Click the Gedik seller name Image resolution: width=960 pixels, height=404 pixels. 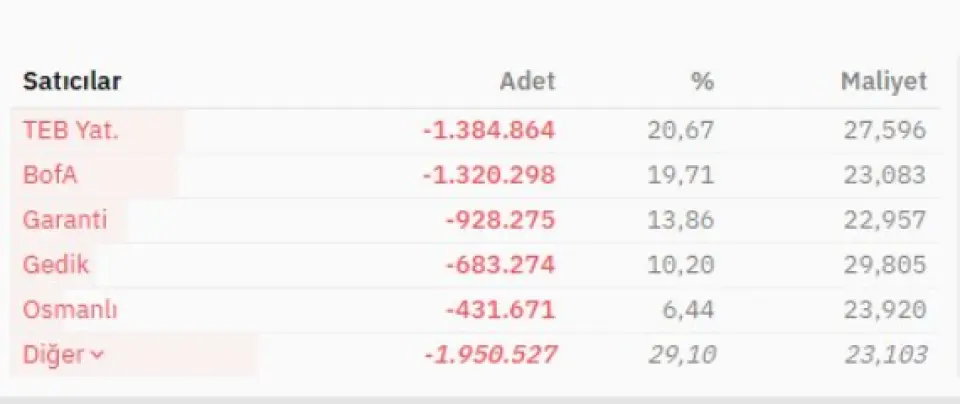coord(56,265)
